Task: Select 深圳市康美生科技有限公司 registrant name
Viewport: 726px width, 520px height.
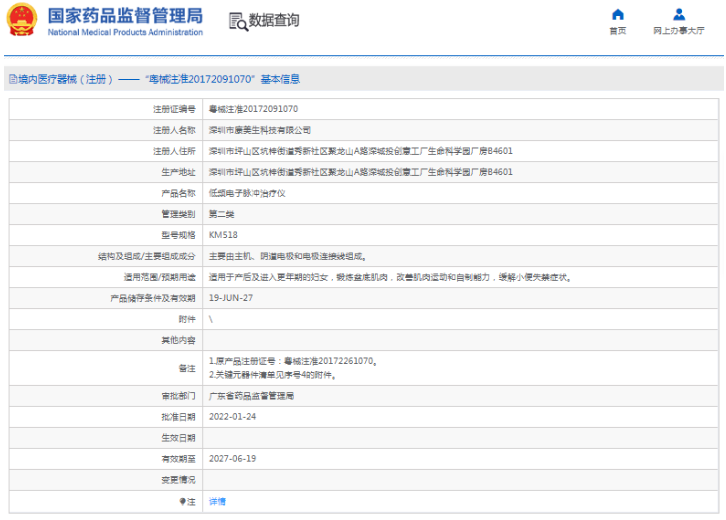Action: 260,130
